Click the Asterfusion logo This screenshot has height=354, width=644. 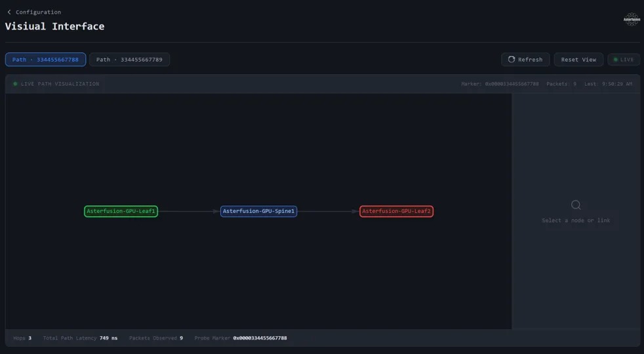631,20
